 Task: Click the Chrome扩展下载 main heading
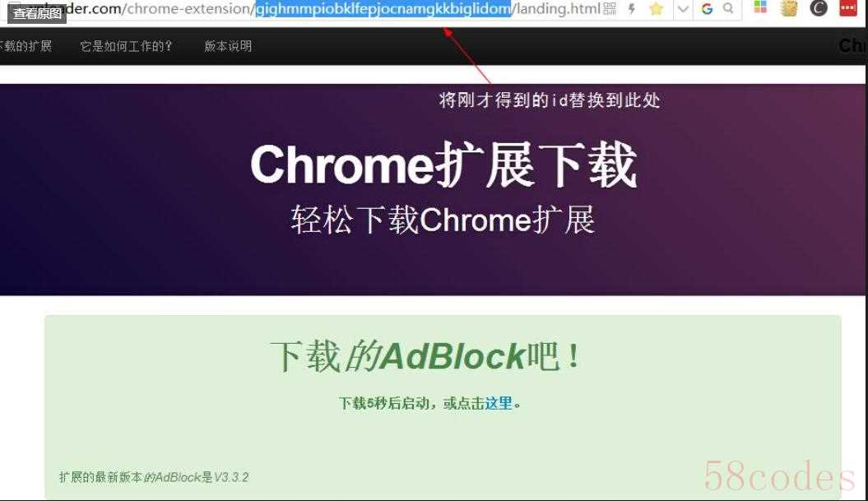click(x=443, y=165)
